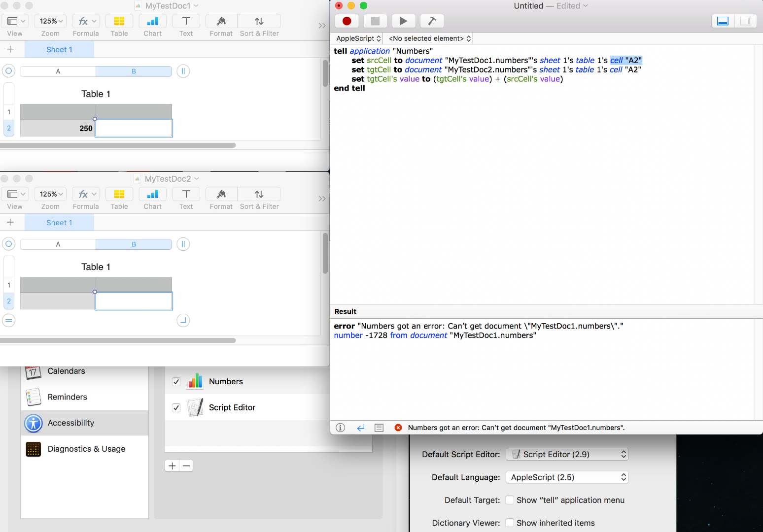The height and width of the screenshot is (532, 763).
Task: Click the MyTestDoc1 title dropdown chevron
Action: [196, 6]
